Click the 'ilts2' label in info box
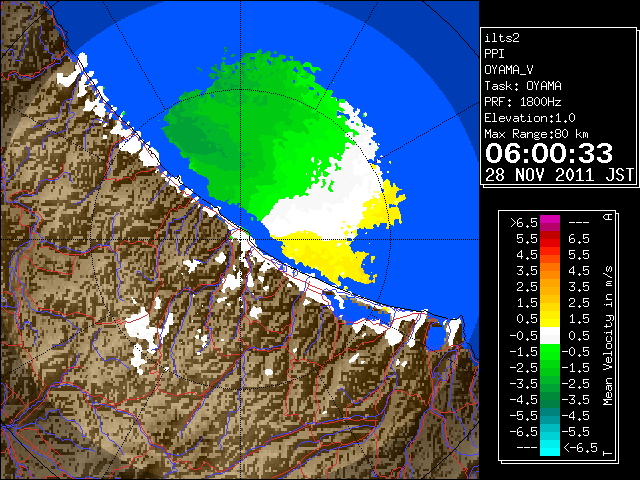The height and width of the screenshot is (480, 640). [502, 38]
